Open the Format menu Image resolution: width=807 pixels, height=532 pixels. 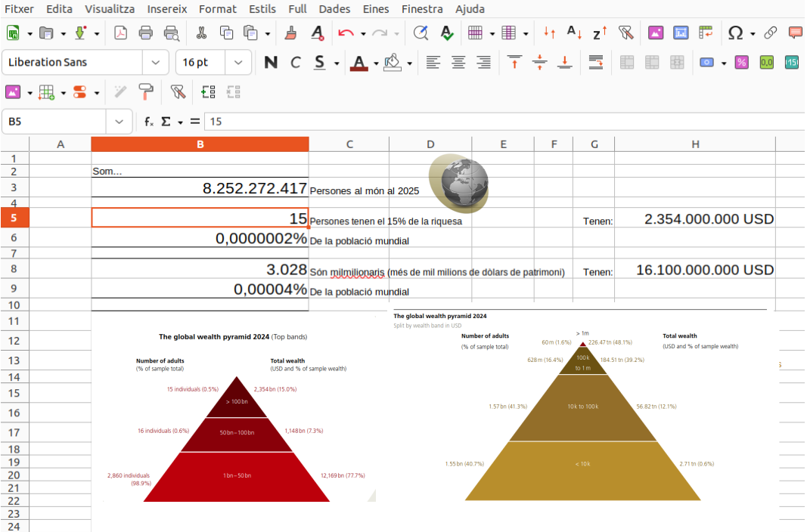217,9
